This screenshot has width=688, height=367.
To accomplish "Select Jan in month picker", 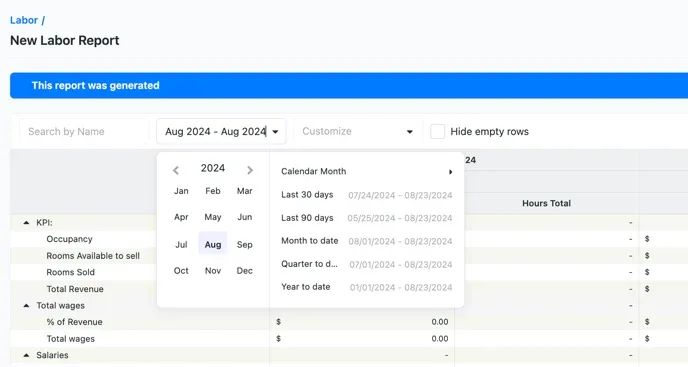I will [x=181, y=191].
